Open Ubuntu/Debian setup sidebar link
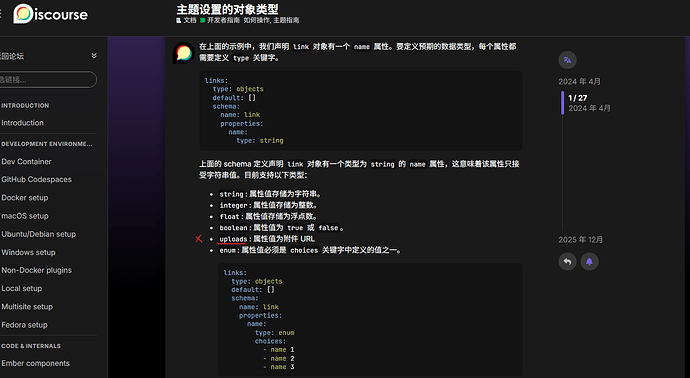 (x=39, y=234)
